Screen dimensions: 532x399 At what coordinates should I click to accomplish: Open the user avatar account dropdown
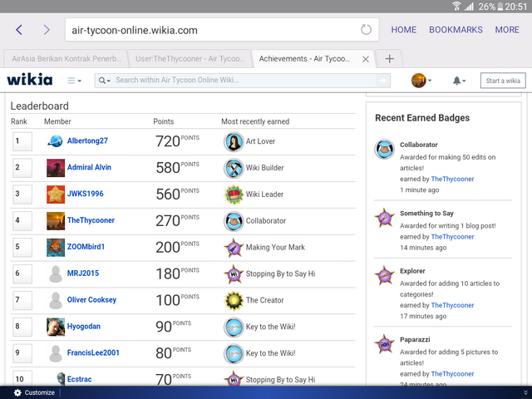(421, 81)
